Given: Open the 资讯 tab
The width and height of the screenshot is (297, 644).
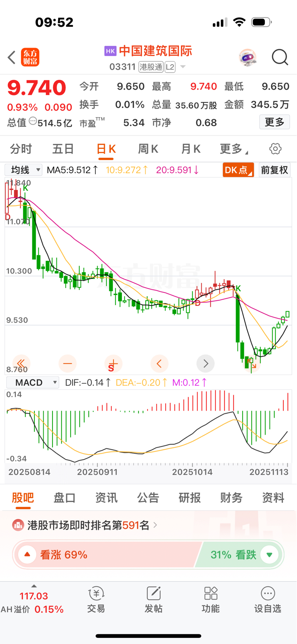Looking at the screenshot, I should click(x=106, y=497).
